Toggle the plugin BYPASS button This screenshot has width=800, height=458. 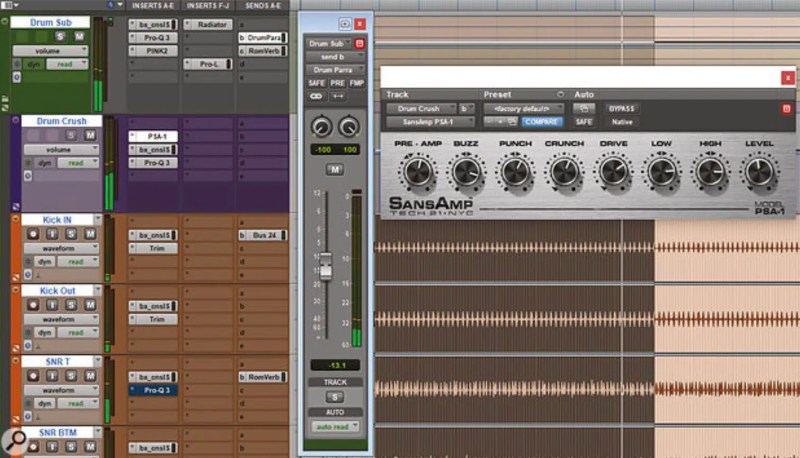point(621,109)
